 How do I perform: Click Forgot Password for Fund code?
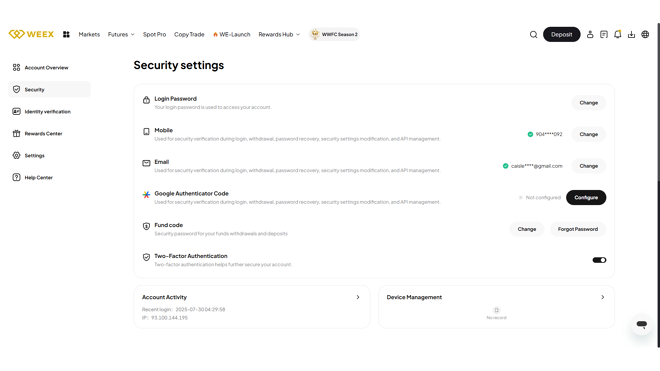coord(578,229)
